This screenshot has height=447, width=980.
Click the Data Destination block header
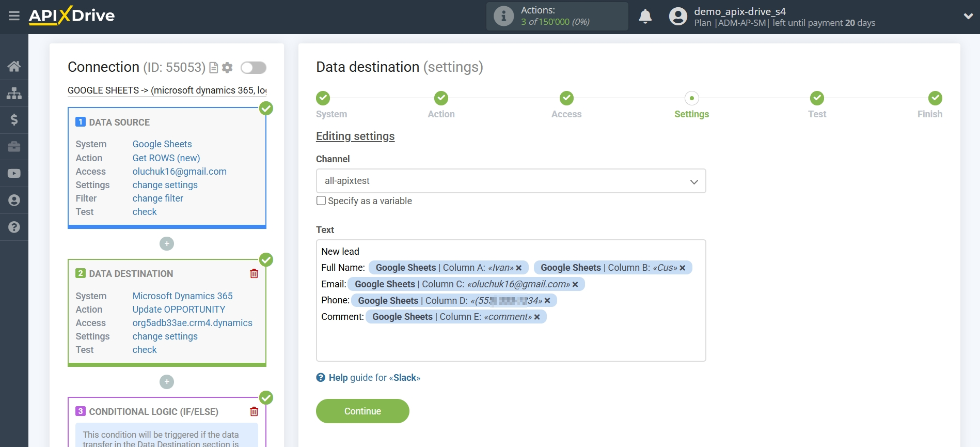pos(131,274)
